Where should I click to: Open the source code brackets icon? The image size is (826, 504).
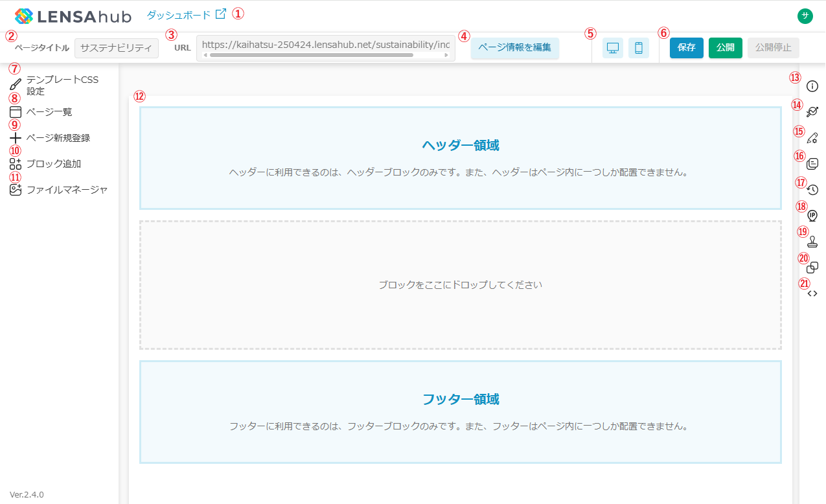(812, 293)
